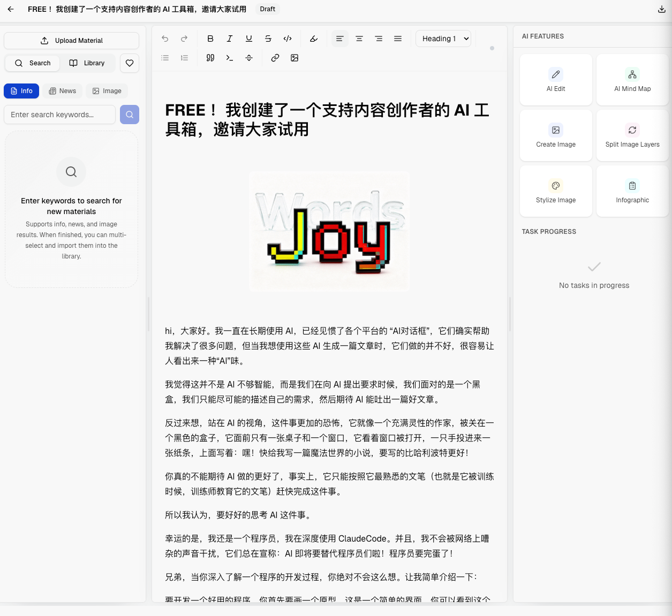Download the document using the top-right icon

(662, 9)
